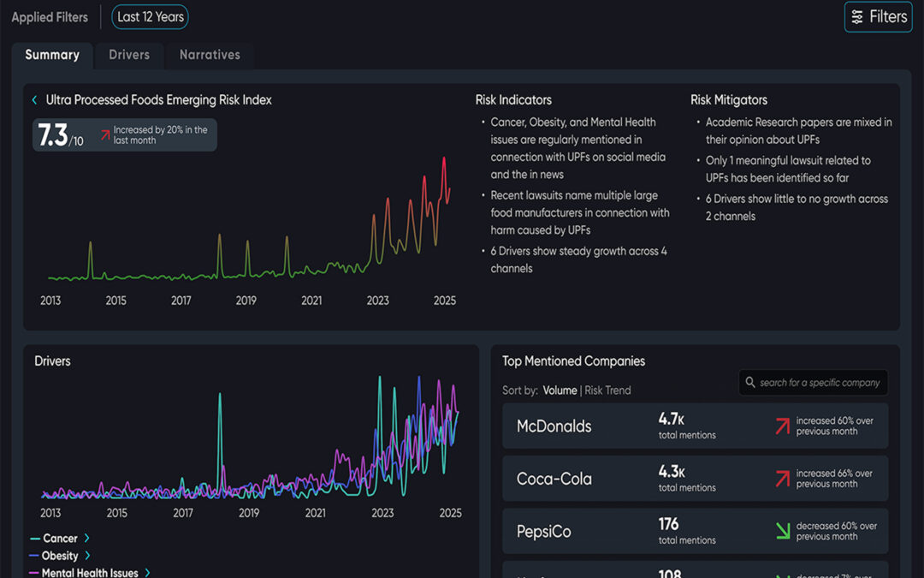Click the Cancer teal legend color line
This screenshot has width=924, height=578.
(35, 539)
